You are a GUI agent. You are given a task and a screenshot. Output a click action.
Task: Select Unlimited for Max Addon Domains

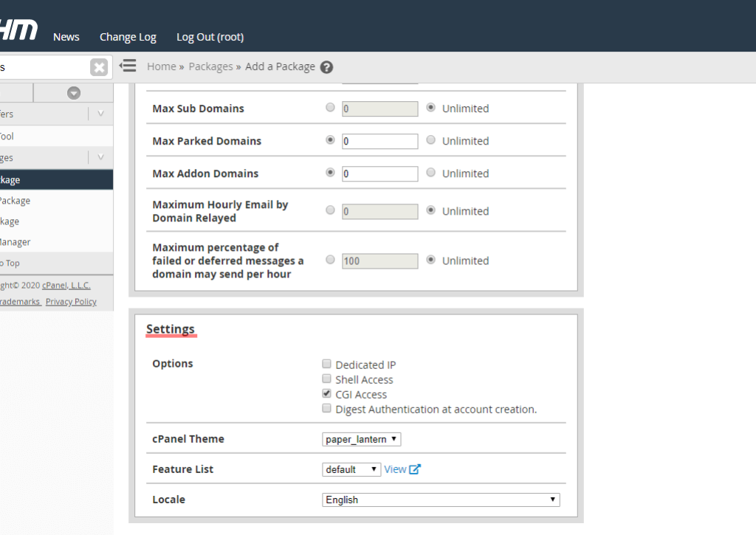point(431,172)
